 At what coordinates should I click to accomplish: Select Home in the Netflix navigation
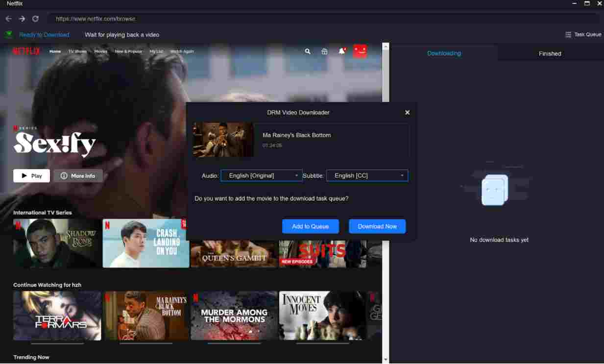(x=55, y=51)
